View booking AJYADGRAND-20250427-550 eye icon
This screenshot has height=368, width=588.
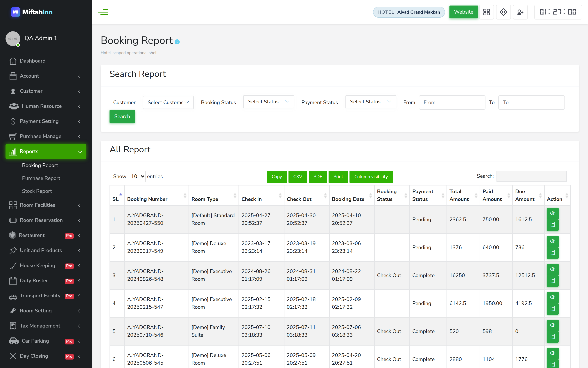tap(553, 213)
